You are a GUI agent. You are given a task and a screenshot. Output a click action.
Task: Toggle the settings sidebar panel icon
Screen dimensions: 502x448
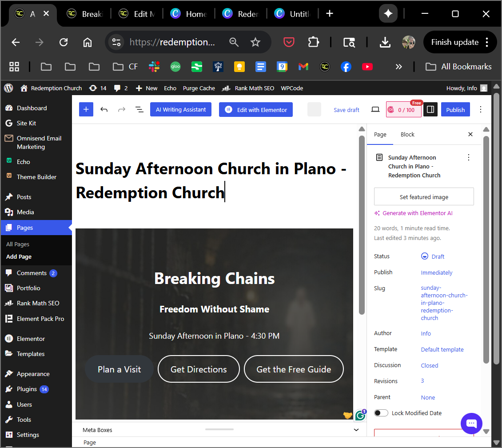coord(430,110)
